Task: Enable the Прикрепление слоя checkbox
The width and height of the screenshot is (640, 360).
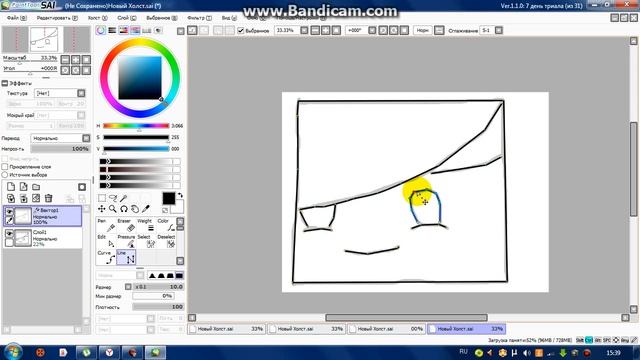Action: click(x=5, y=167)
